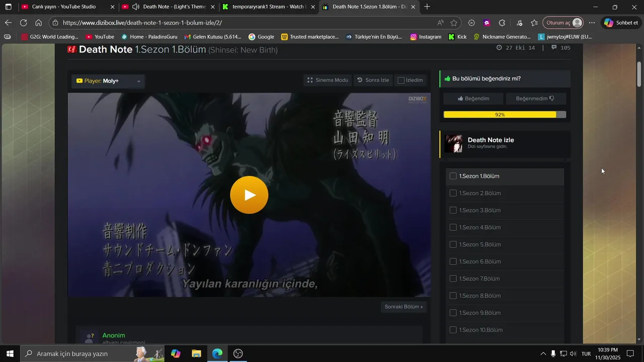The image size is (644, 362).
Task: Enable Sinema Modu
Action: pyautogui.click(x=328, y=80)
